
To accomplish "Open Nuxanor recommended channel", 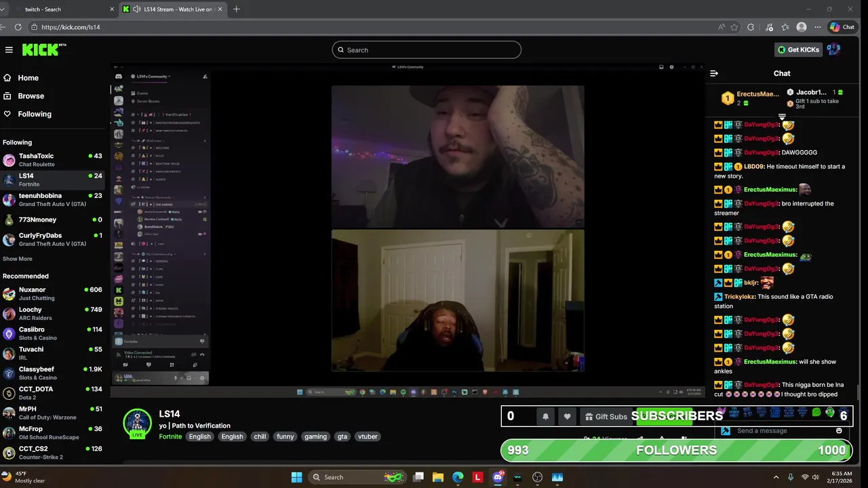I will coord(52,293).
